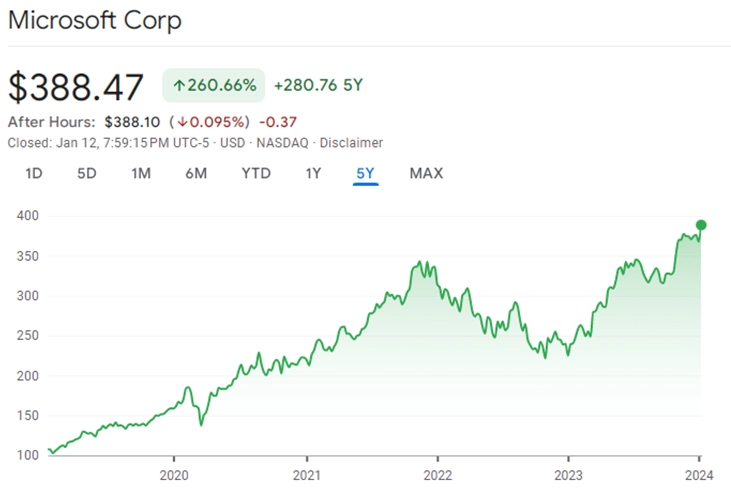Open the 6M time period tab

(x=196, y=173)
